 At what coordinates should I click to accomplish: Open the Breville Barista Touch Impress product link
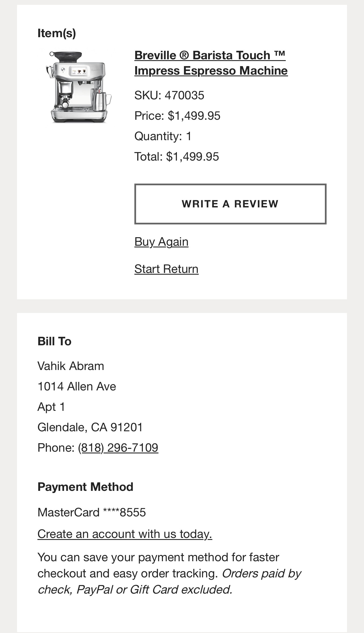coord(211,63)
